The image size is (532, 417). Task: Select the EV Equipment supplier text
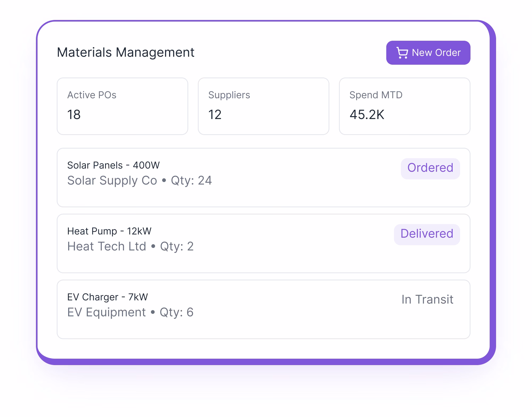(x=106, y=312)
